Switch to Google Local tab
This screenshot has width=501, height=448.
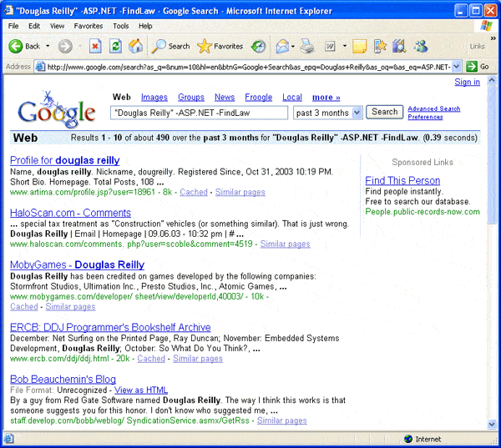click(292, 97)
